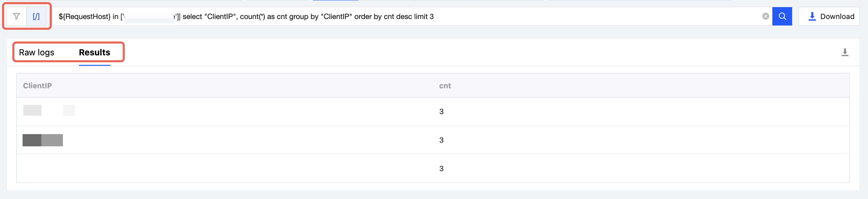Image resolution: width=868 pixels, height=199 pixels.
Task: Click the Download button
Action: pos(829,16)
